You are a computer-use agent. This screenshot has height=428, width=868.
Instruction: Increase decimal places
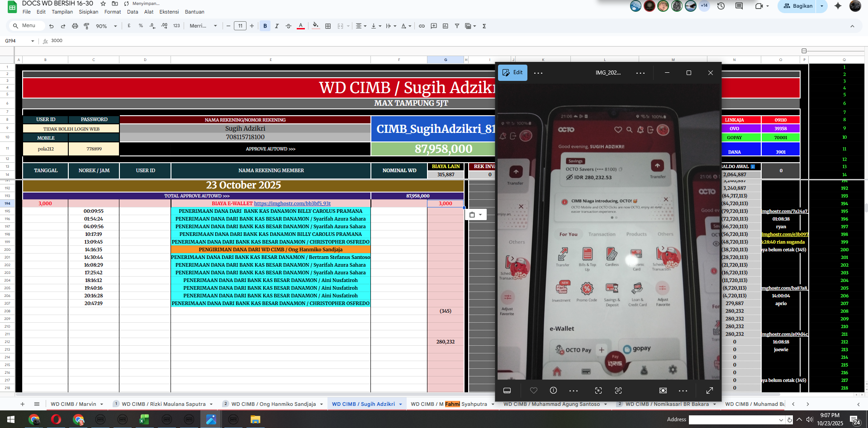(x=164, y=26)
